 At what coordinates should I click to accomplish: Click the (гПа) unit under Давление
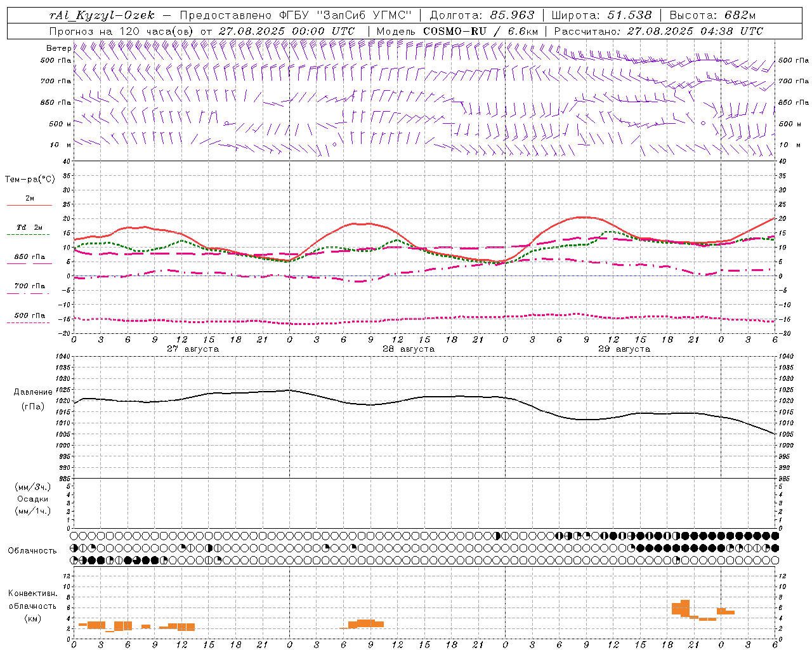(33, 407)
